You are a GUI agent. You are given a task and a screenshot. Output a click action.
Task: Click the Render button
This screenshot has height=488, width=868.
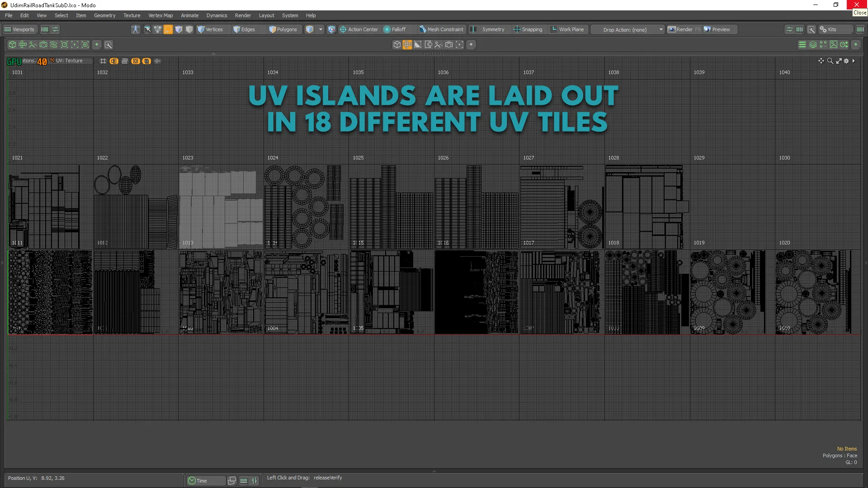(684, 29)
